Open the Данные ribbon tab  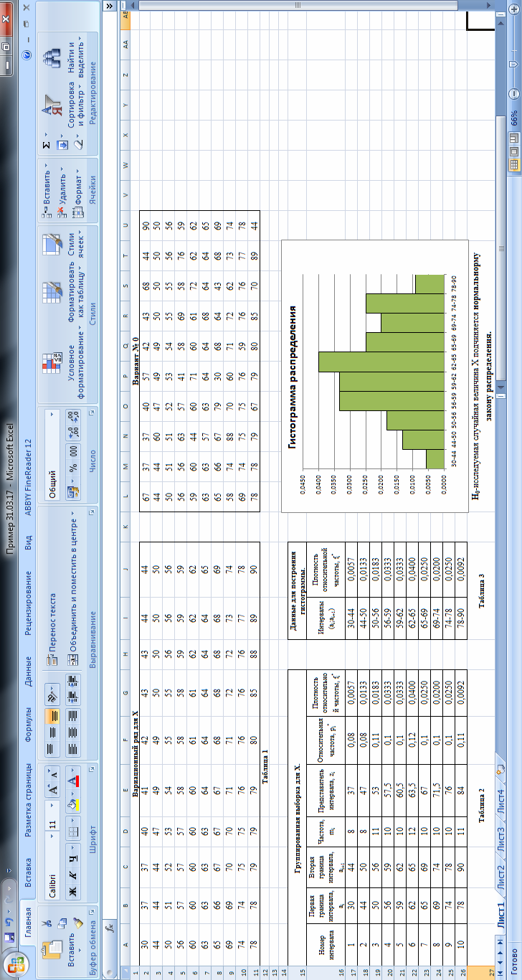click(x=29, y=671)
